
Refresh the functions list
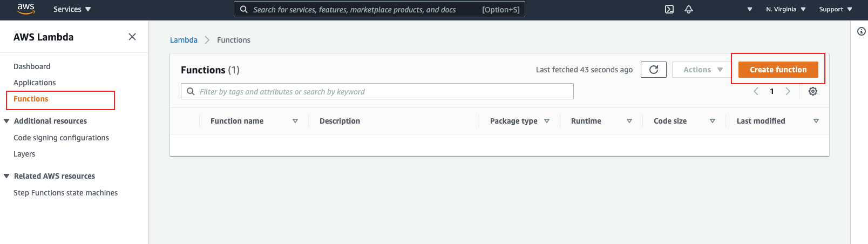[x=654, y=70]
